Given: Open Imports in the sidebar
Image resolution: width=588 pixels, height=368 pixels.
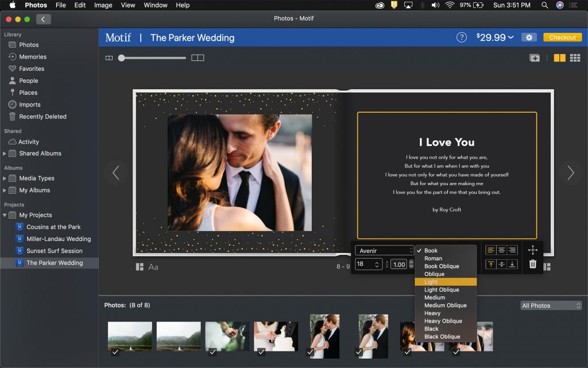Looking at the screenshot, I should coord(24,105).
